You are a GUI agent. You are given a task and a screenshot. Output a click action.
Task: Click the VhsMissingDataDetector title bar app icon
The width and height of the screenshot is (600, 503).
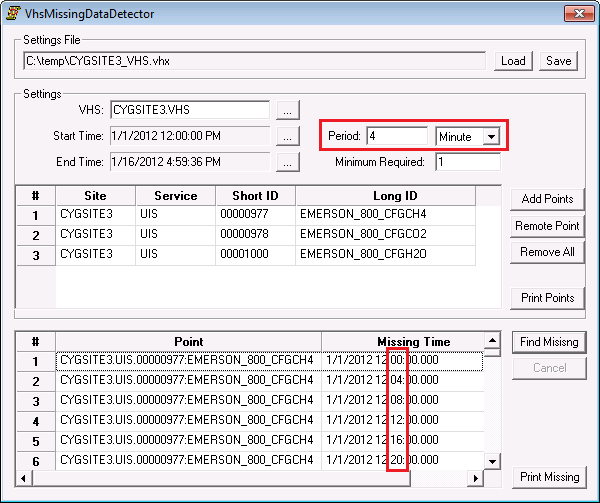click(x=13, y=13)
